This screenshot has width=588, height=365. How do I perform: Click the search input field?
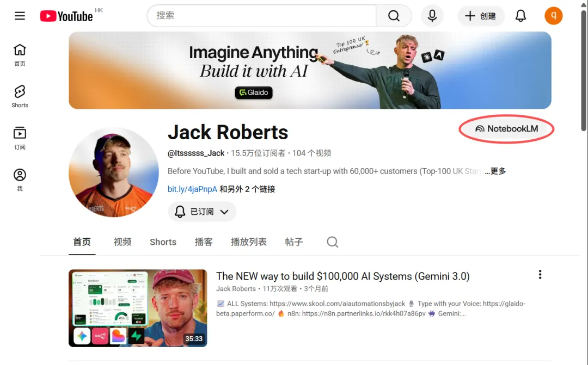262,16
